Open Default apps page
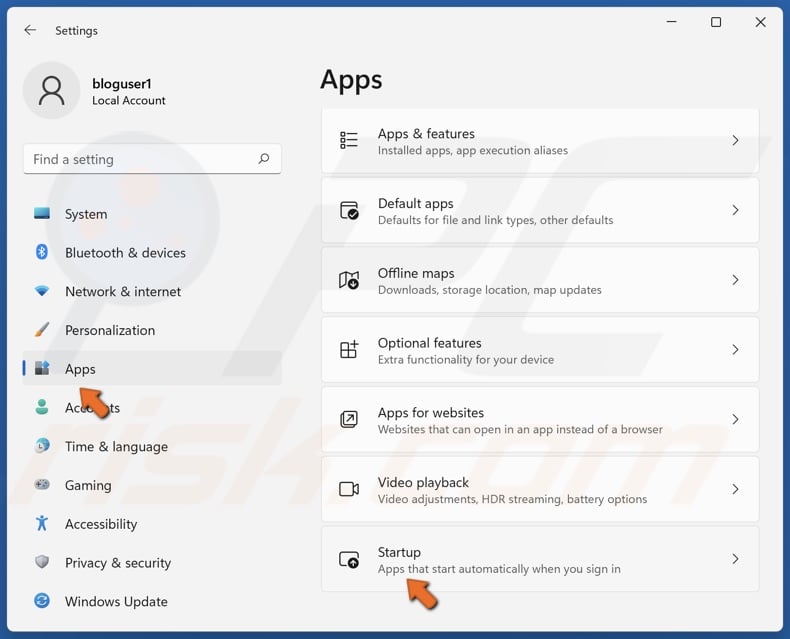 [540, 211]
